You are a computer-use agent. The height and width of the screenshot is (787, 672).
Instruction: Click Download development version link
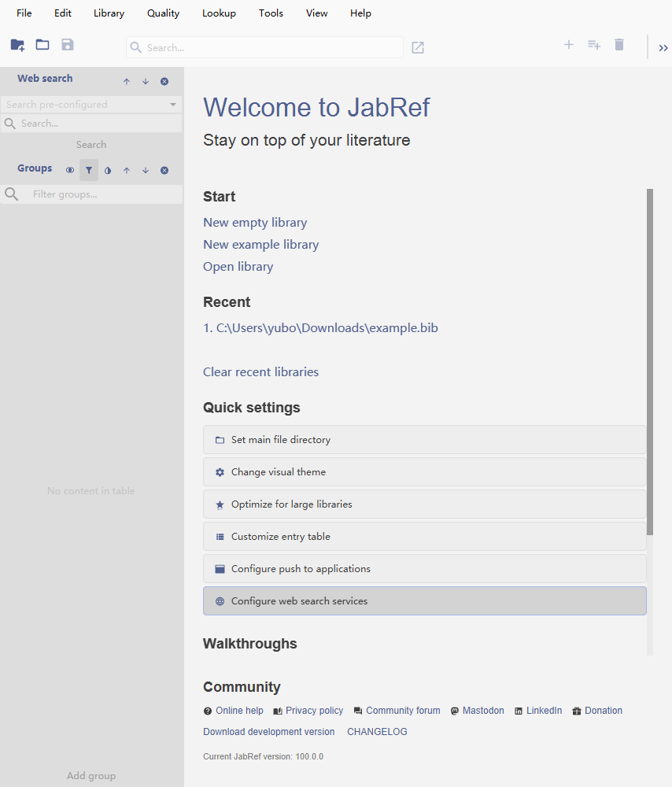(269, 732)
